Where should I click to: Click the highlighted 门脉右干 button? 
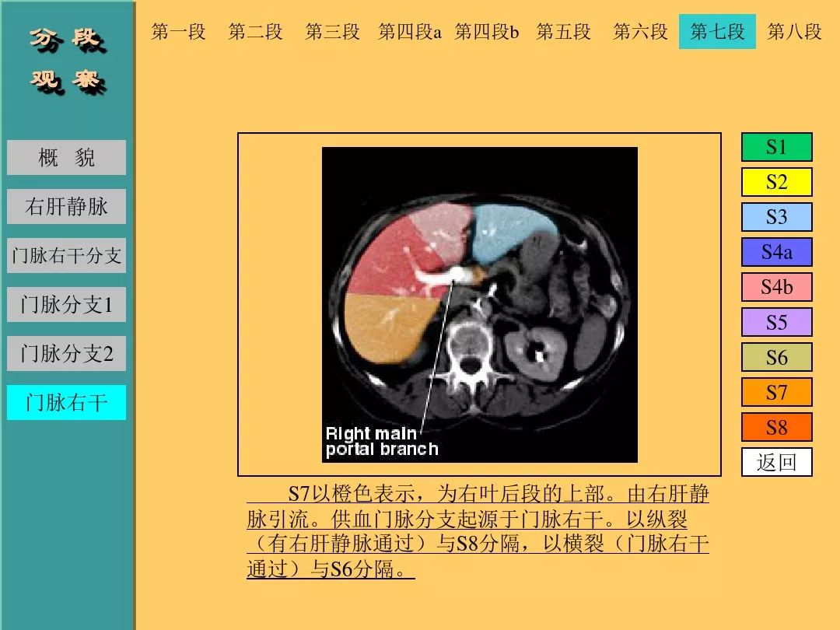coord(66,403)
